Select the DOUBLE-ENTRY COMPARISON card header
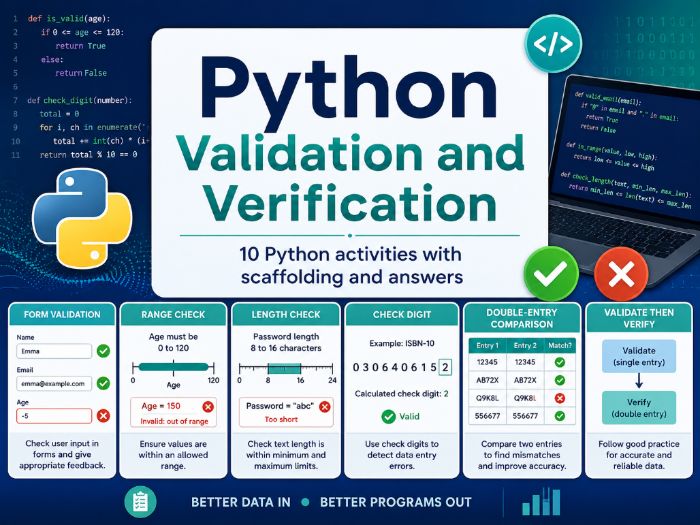Image resolution: width=700 pixels, height=525 pixels. (x=522, y=318)
